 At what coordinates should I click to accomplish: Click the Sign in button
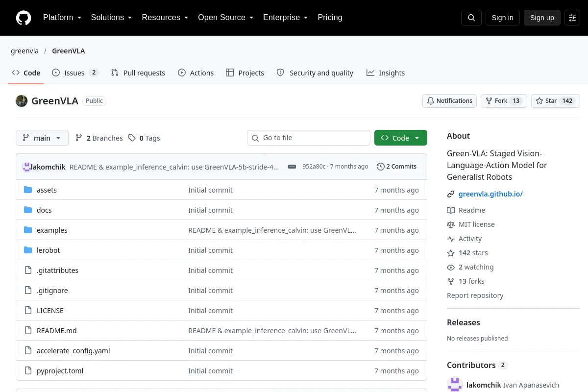[503, 18]
